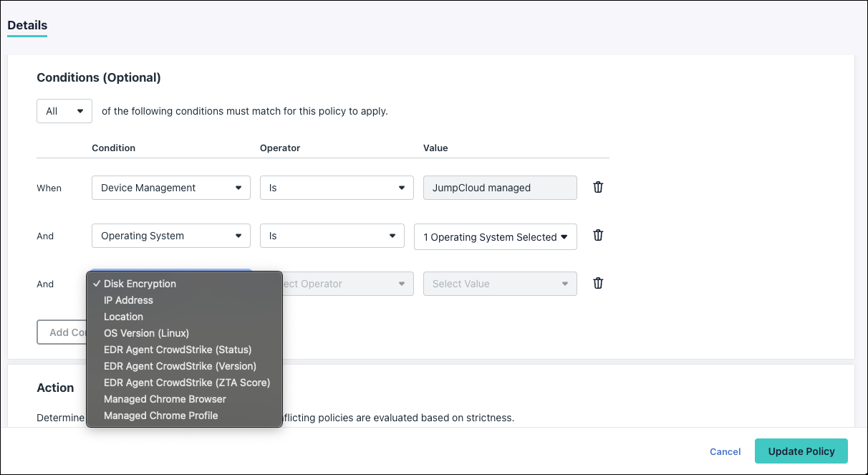Image resolution: width=868 pixels, height=475 pixels.
Task: Choose Location from the condition menu
Action: coord(122,316)
